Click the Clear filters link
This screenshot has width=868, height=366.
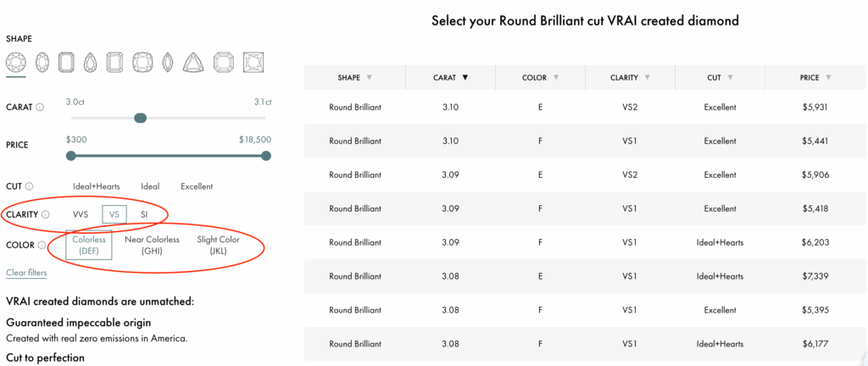point(26,273)
